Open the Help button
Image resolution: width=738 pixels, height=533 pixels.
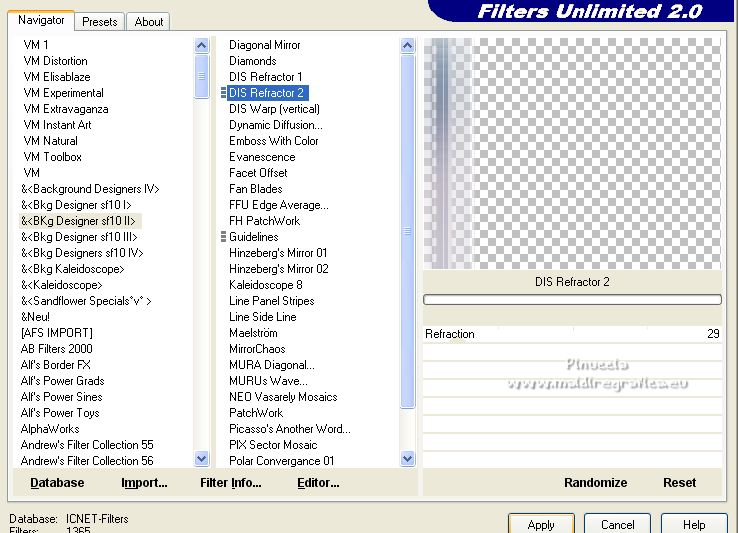coord(694,525)
